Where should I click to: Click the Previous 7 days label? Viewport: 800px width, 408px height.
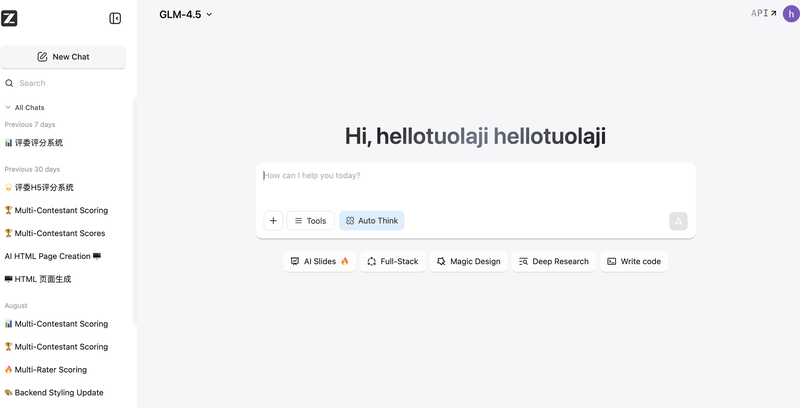(30, 124)
